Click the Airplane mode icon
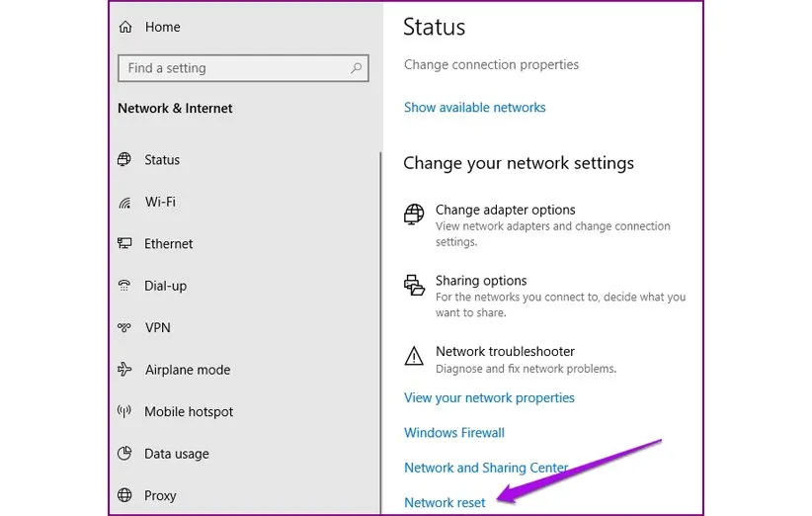This screenshot has width=812, height=516. click(x=124, y=370)
